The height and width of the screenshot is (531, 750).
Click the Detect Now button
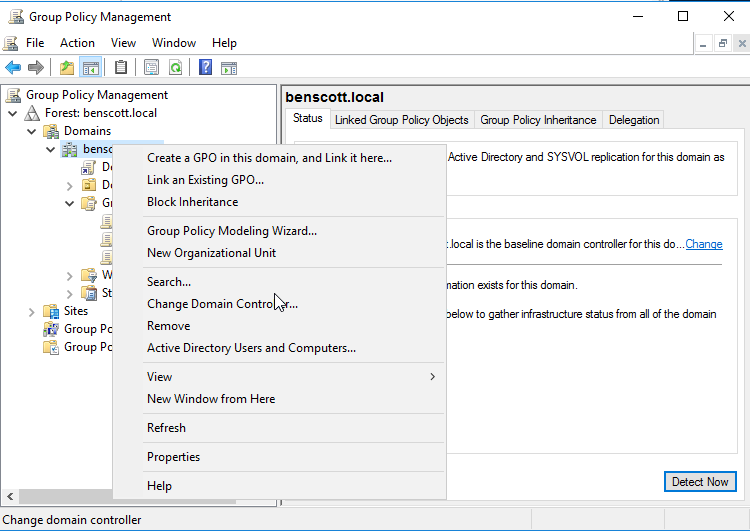tap(700, 482)
